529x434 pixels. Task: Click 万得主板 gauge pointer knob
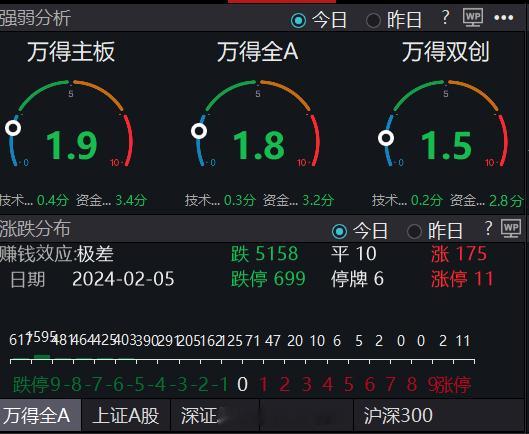13,128
